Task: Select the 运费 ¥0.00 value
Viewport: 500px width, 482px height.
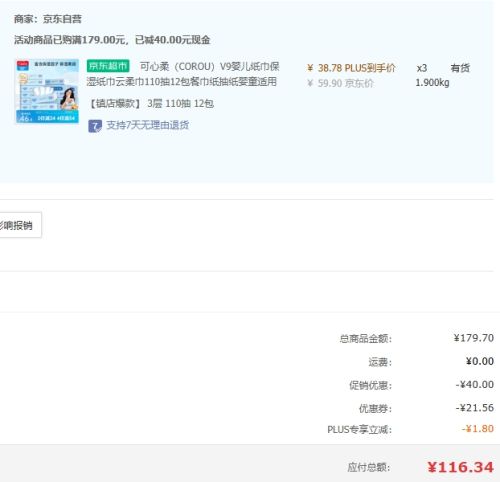Action: (x=480, y=361)
